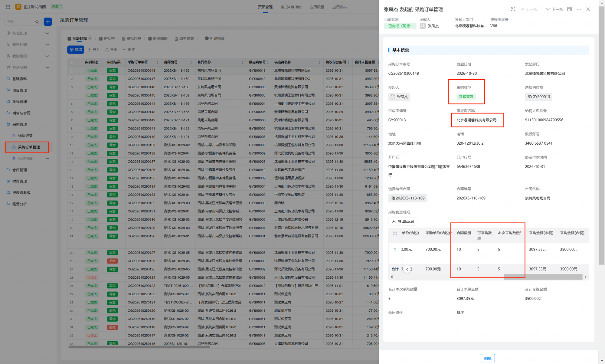This screenshot has width=605, height=364.
Task: Switch to the 表单提交 view tab
Action: 184,38
